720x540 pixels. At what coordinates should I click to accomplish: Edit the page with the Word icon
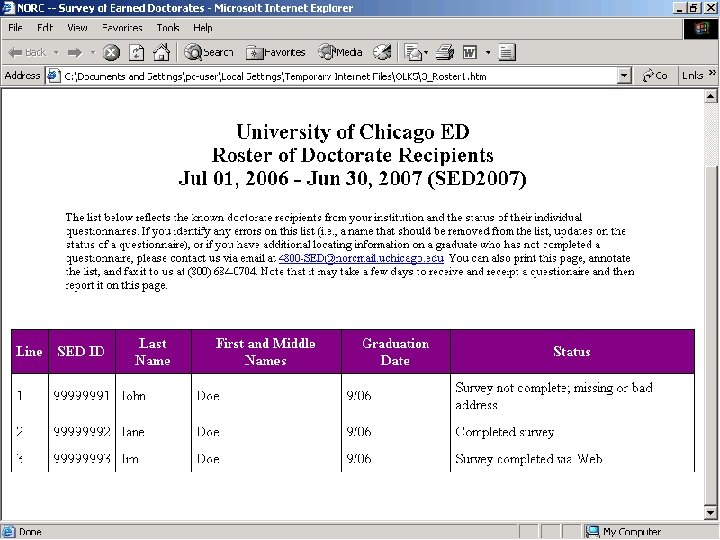point(470,52)
